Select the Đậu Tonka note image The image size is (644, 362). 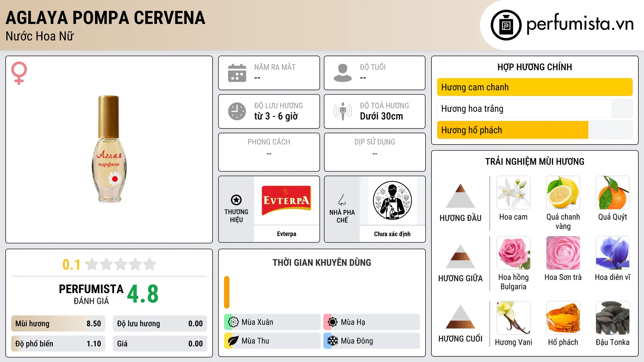tap(613, 318)
